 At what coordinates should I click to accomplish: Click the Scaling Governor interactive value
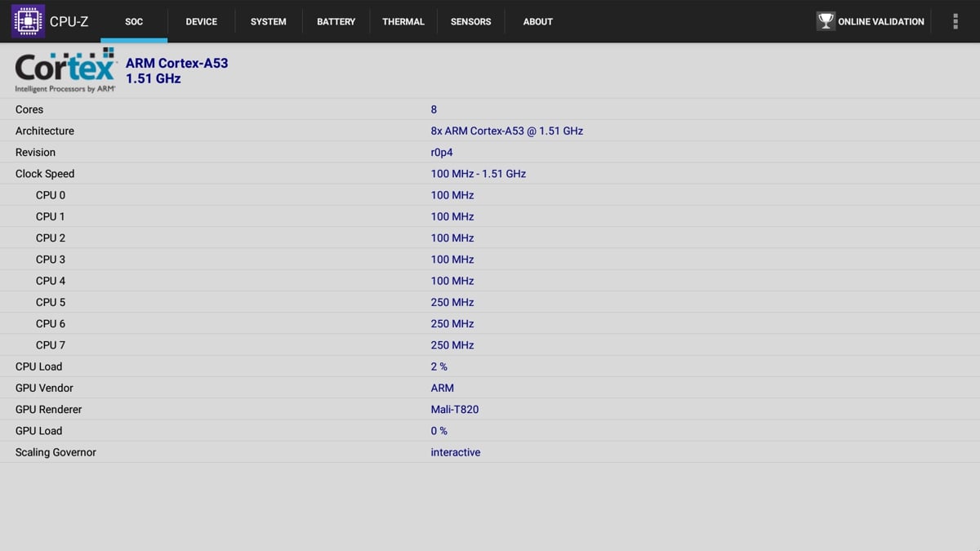point(456,451)
